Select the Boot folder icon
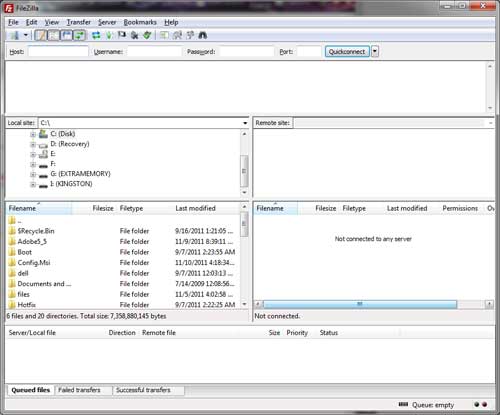 coord(12,252)
